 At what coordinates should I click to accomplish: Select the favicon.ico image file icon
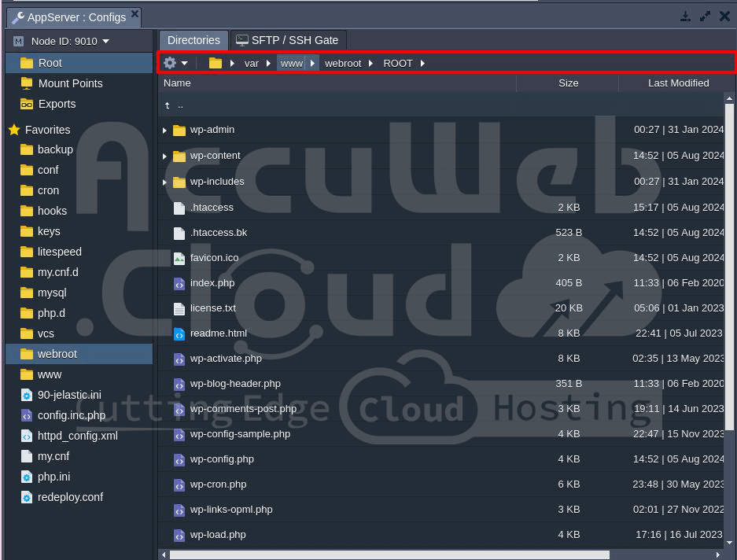(179, 258)
